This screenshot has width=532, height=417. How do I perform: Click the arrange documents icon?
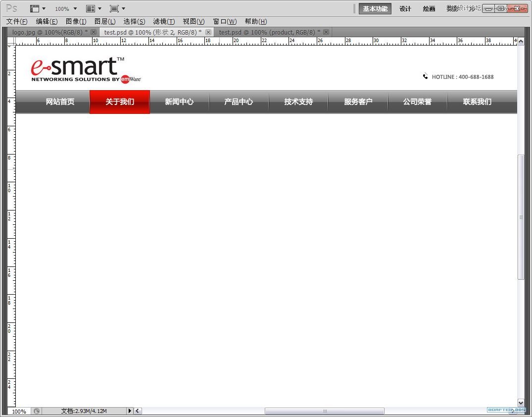click(90, 8)
